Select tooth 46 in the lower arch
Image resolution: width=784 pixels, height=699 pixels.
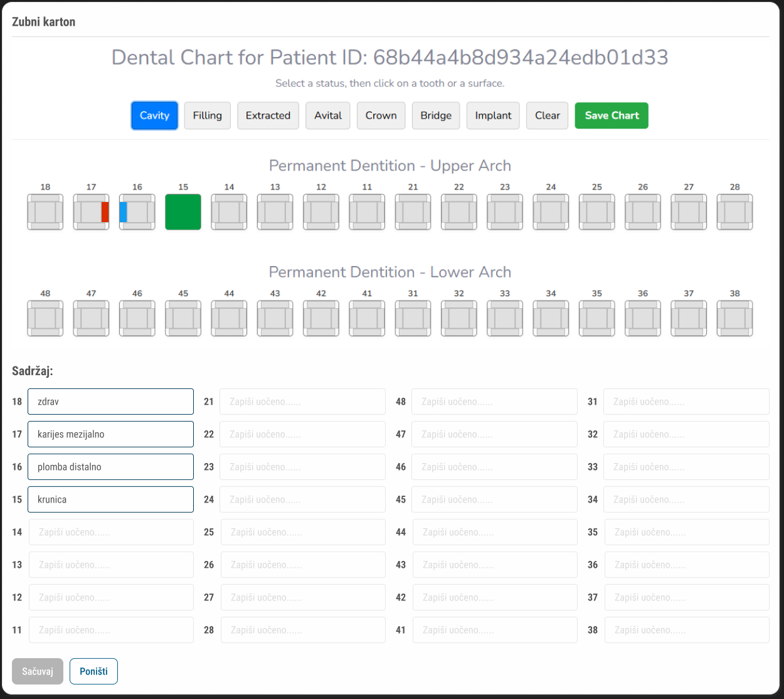point(137,318)
